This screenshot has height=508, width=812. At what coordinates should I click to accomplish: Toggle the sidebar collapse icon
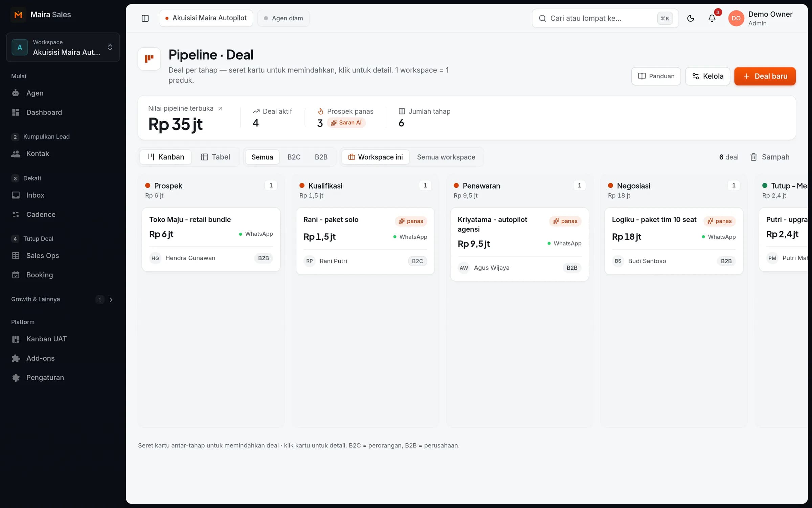(x=145, y=18)
